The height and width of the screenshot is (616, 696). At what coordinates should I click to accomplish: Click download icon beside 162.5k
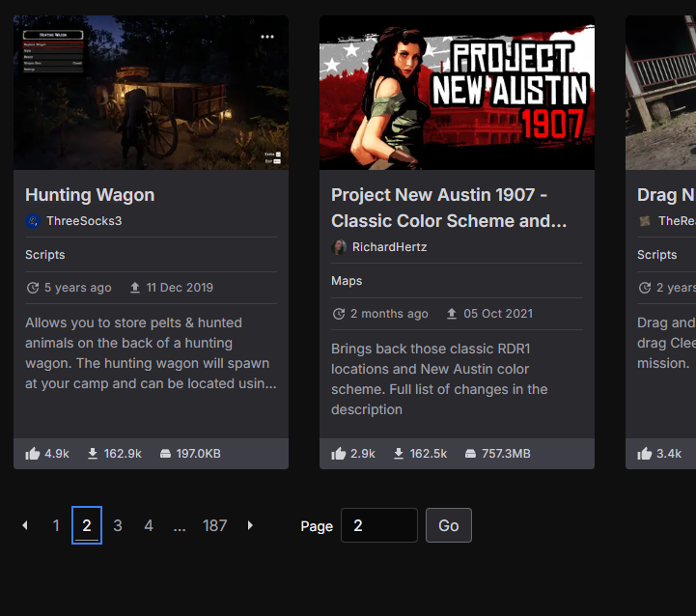399,454
